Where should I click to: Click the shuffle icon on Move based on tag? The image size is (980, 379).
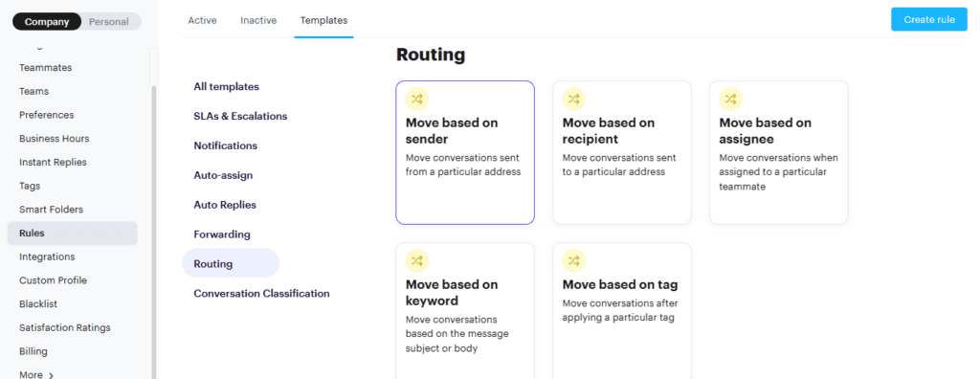point(574,260)
